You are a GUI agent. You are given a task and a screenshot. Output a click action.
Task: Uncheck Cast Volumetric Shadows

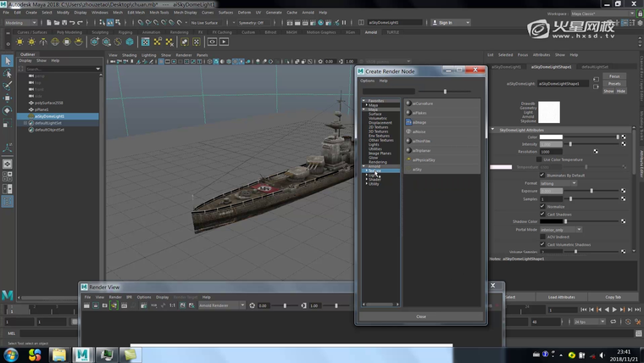tap(543, 244)
